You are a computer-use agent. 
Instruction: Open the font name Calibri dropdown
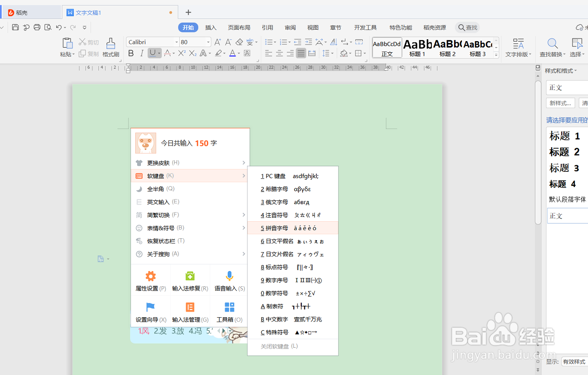coord(176,42)
